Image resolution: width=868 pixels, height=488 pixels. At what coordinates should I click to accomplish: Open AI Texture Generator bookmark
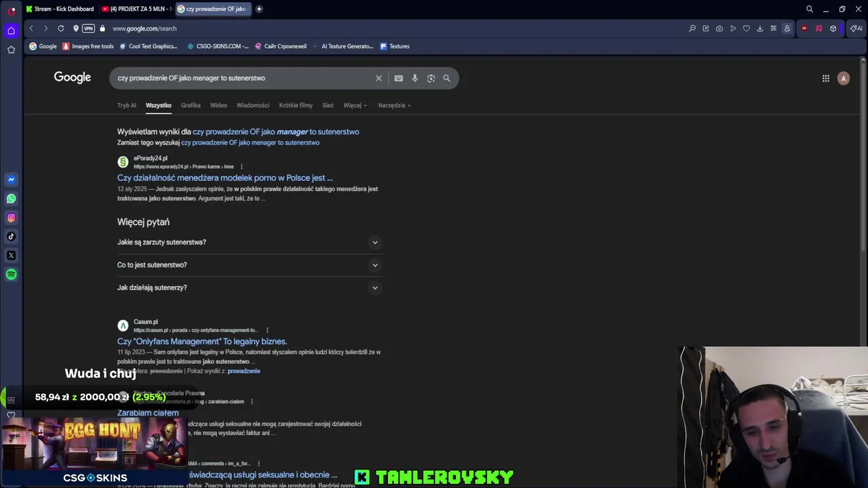click(342, 46)
